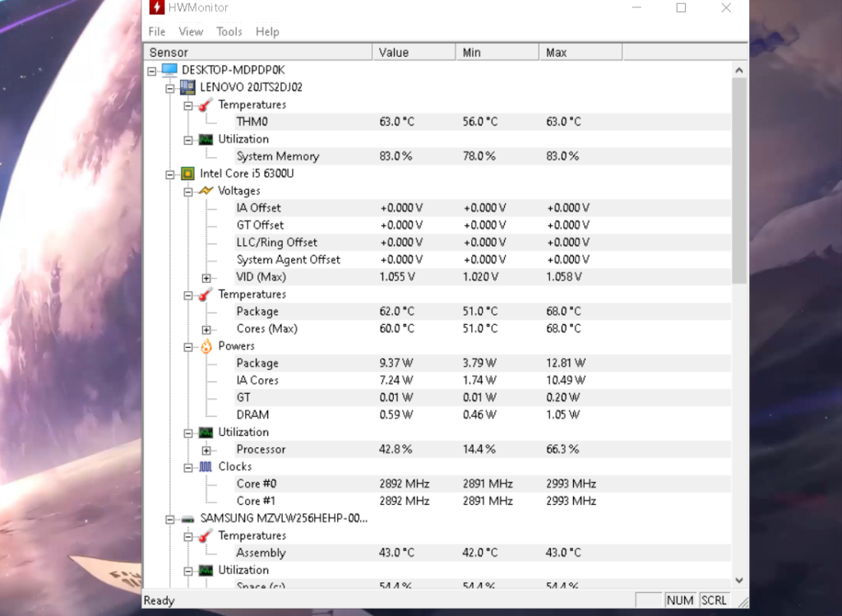Select the LLC/Ring Offset row

[482, 243]
